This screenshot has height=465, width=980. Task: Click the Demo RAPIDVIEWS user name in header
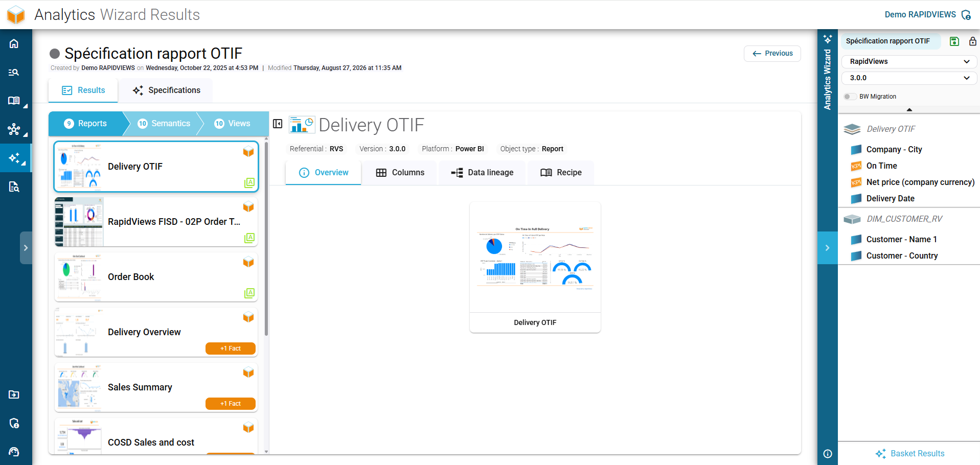920,15
